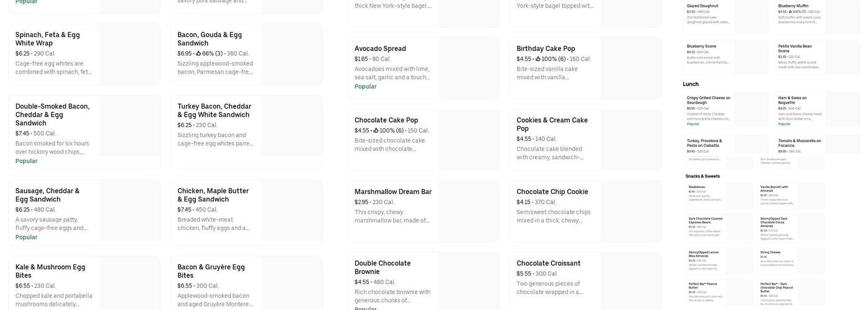Open Chocolate Chip Cookie item
The image size is (868, 310).
(552, 192)
